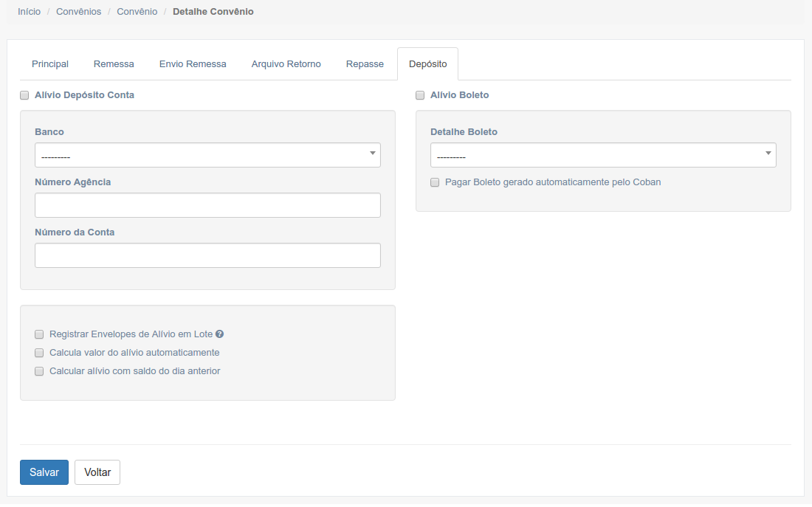This screenshot has height=507, width=812.
Task: Enable Alívio Depósito Conta checkbox
Action: (x=24, y=95)
